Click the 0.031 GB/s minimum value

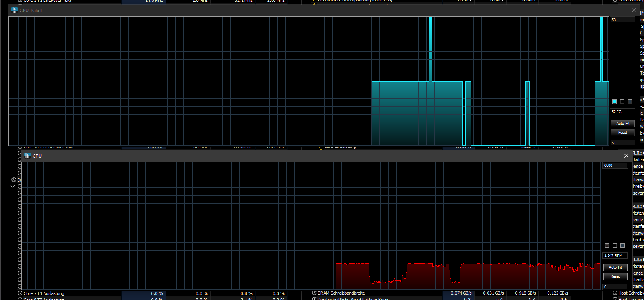(x=493, y=293)
